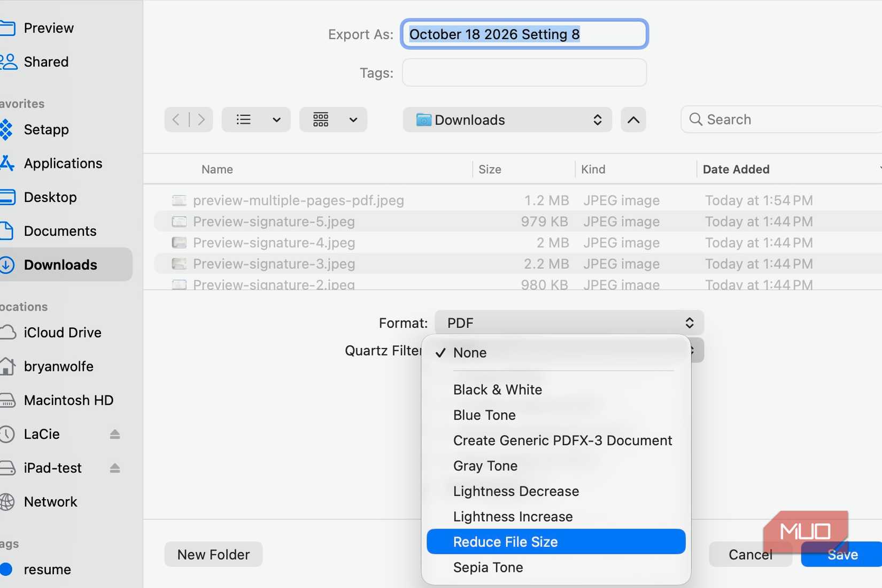Choose Lightness Decrease filter
Screen dimensions: 882x588
coord(556,491)
